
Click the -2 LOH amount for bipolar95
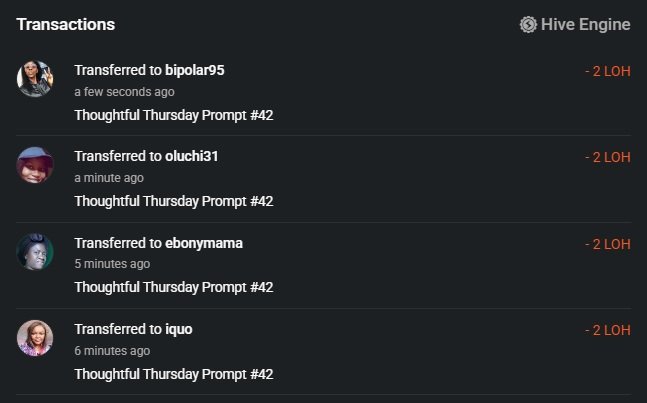(608, 71)
